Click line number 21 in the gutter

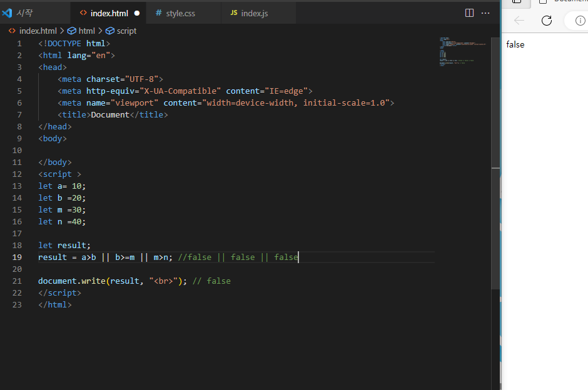click(x=18, y=281)
